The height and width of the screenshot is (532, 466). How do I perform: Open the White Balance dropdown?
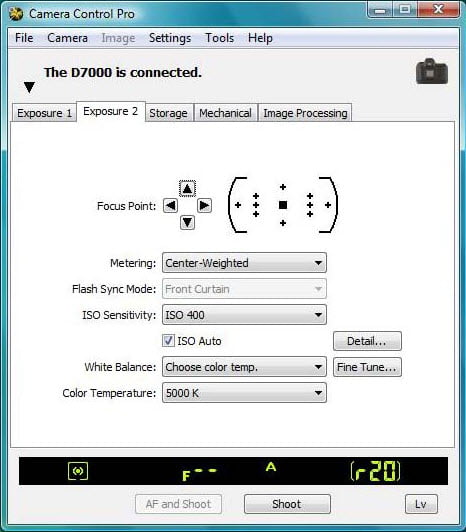(x=244, y=367)
